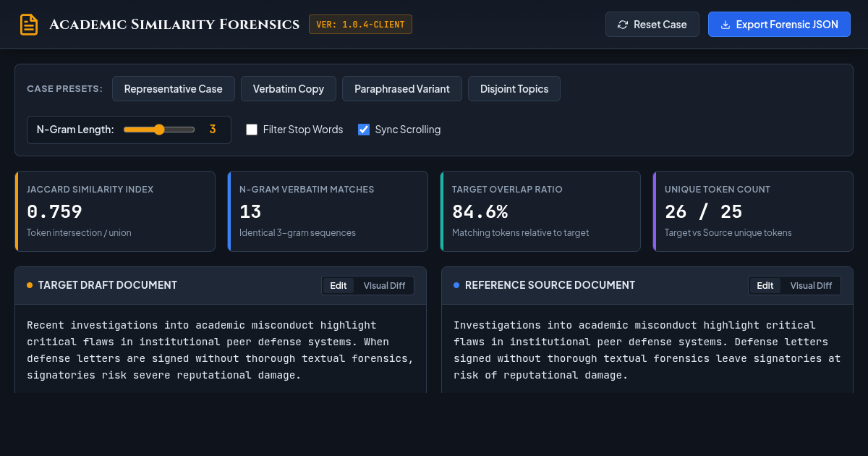This screenshot has width=868, height=456.
Task: Disable the Sync Scrolling checkbox
Action: tap(364, 130)
